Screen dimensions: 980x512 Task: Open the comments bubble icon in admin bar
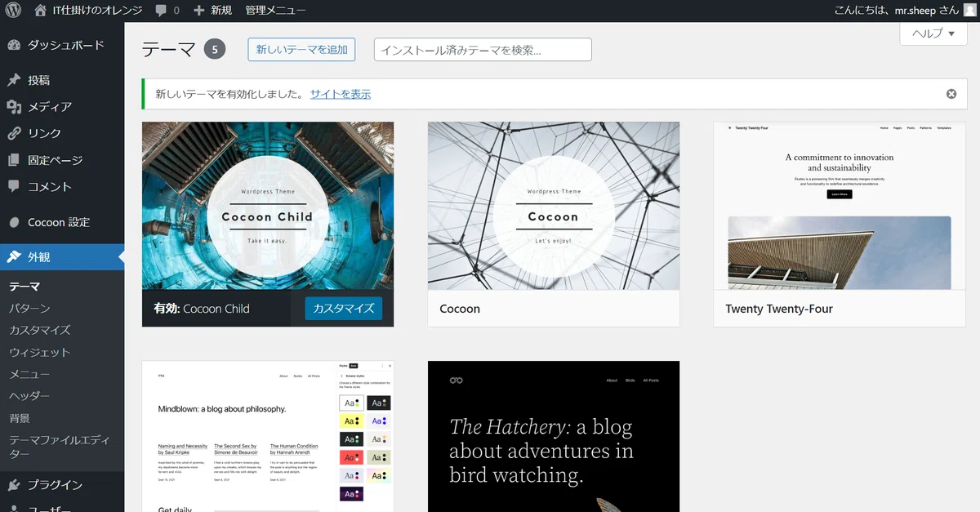(161, 11)
